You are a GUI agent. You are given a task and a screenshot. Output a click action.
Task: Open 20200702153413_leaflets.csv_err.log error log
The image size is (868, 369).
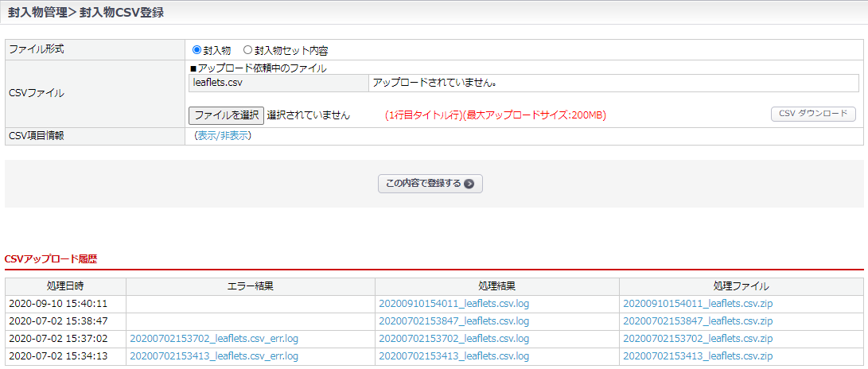[214, 356]
